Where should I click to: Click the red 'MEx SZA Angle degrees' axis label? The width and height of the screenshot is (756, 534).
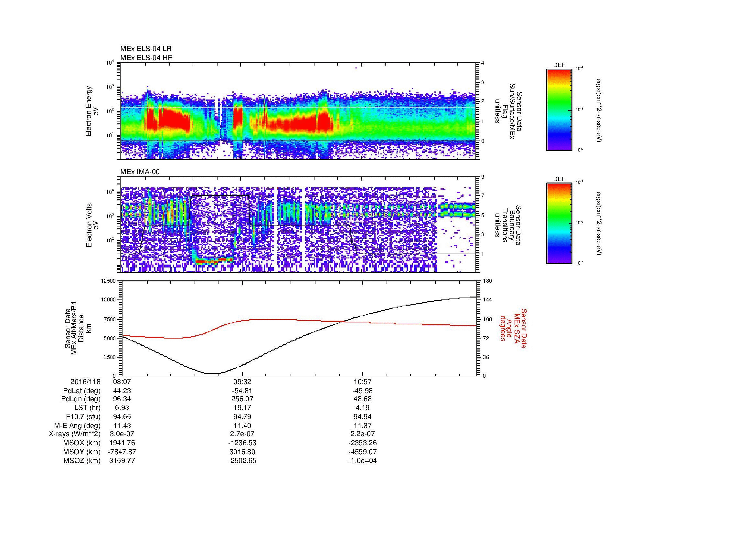513,328
